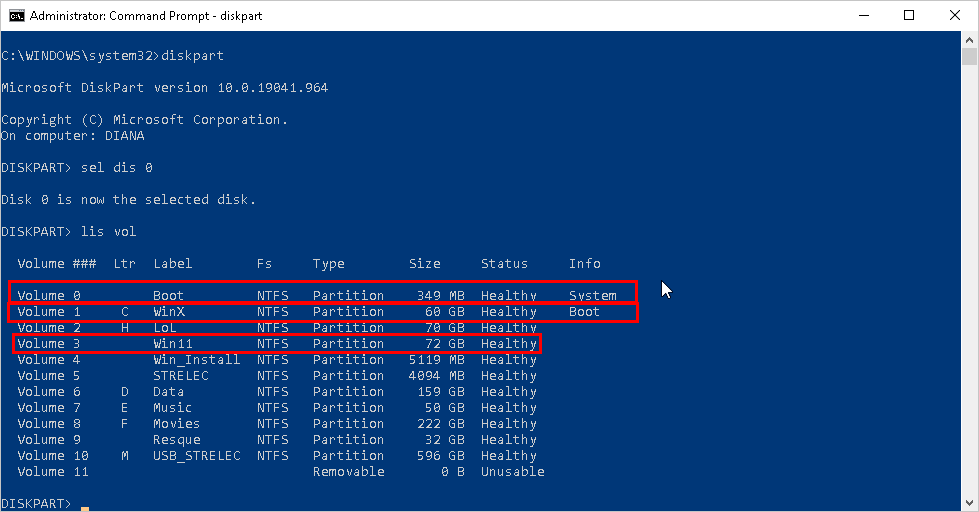The height and width of the screenshot is (512, 979).
Task: Click drive letter 'M' of Volume 10
Action: coord(125,456)
